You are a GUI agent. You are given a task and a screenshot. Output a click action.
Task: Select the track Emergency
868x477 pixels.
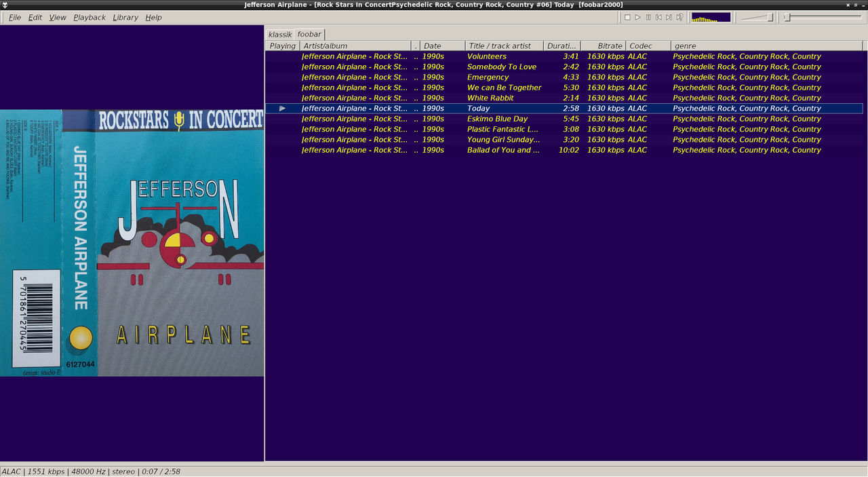[564, 77]
